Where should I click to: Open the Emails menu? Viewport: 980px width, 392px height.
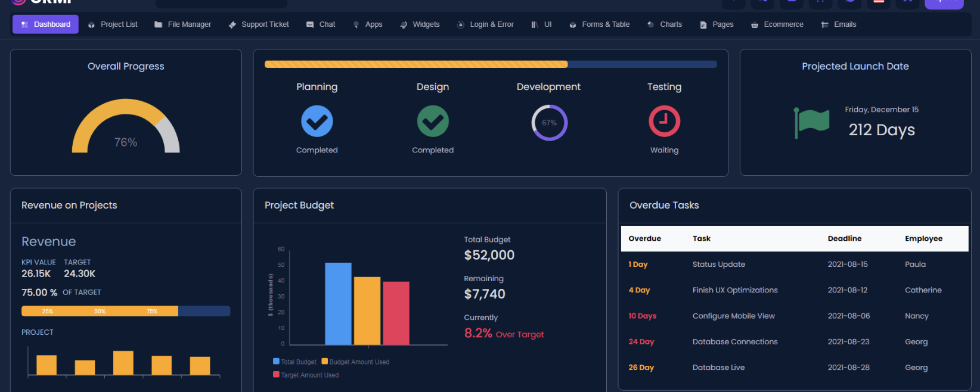tap(838, 24)
